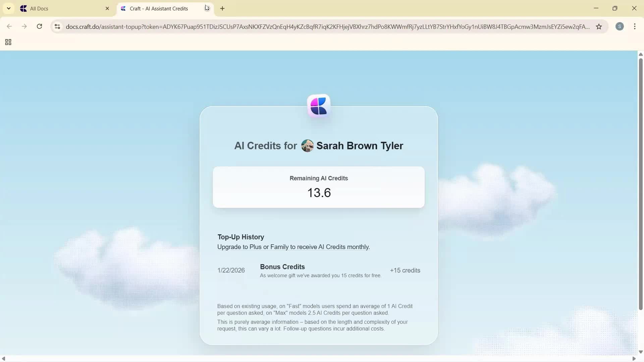
Task: Click the Craft favicon on the active tab
Action: click(123, 8)
